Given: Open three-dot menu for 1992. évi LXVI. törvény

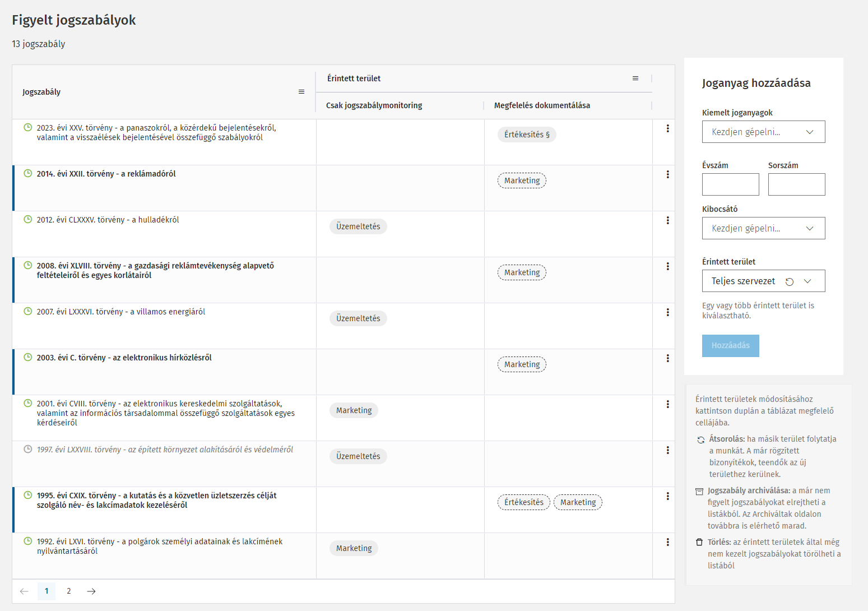Looking at the screenshot, I should click(x=667, y=542).
